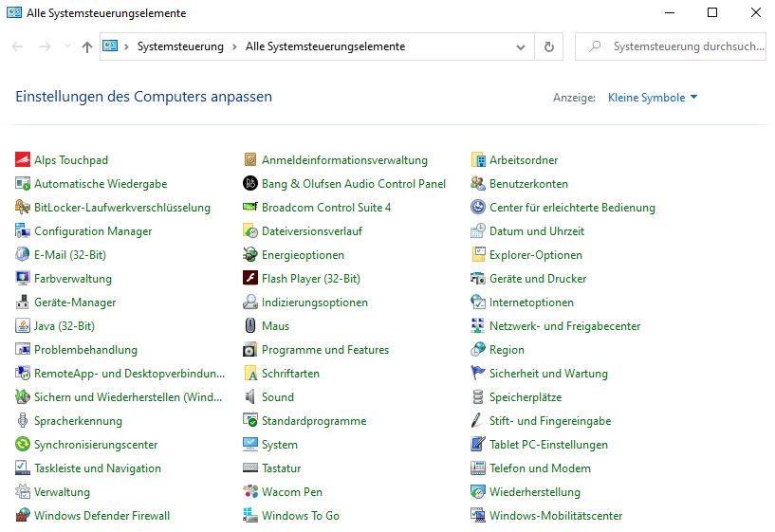This screenshot has width=775, height=532.
Task: Open System link
Action: [280, 445]
